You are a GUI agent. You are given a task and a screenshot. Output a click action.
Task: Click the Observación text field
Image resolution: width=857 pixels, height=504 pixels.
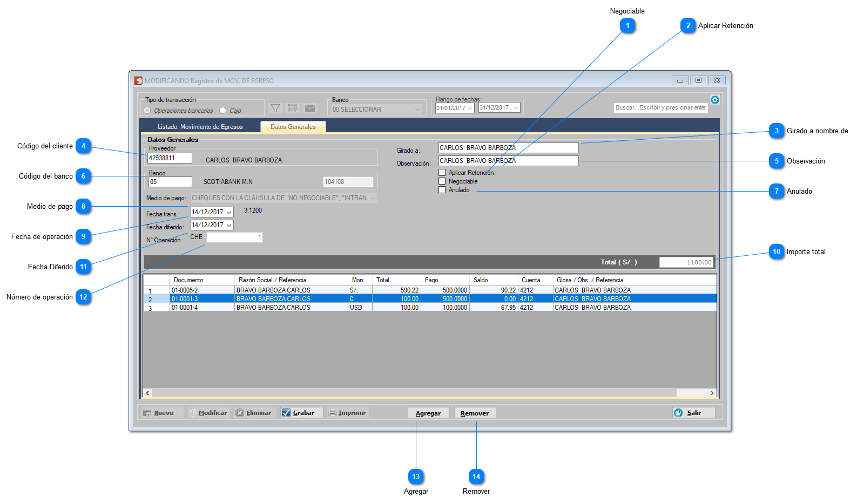[508, 161]
